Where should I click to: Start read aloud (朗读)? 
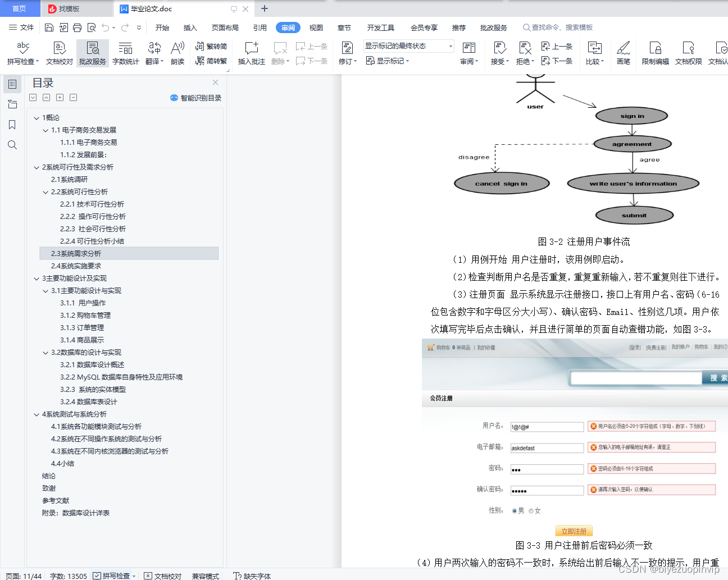[178, 53]
